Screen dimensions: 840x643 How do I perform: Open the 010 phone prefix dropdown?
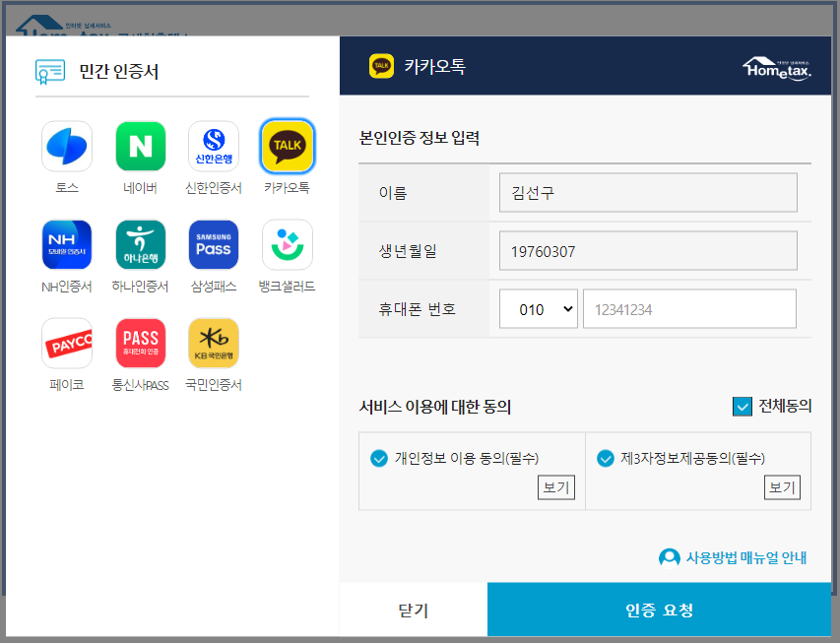539,309
